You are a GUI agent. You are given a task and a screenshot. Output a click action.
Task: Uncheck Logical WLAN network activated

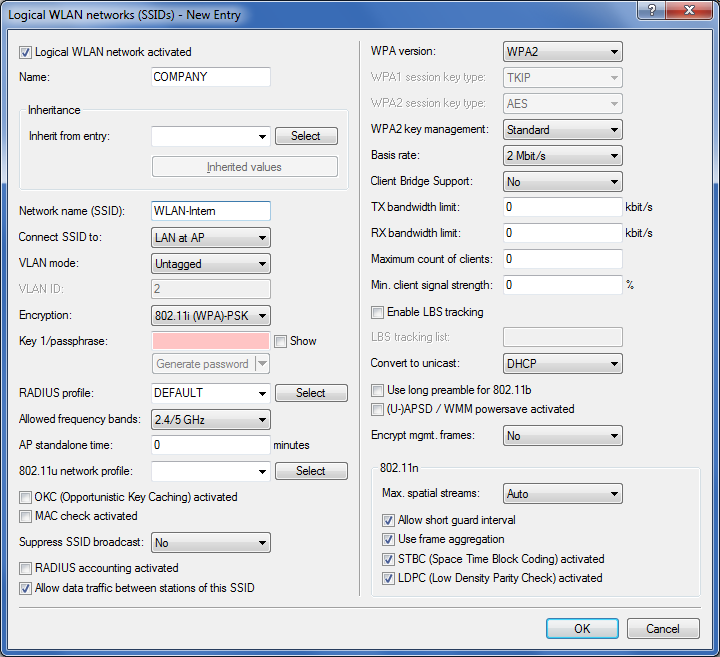26,52
